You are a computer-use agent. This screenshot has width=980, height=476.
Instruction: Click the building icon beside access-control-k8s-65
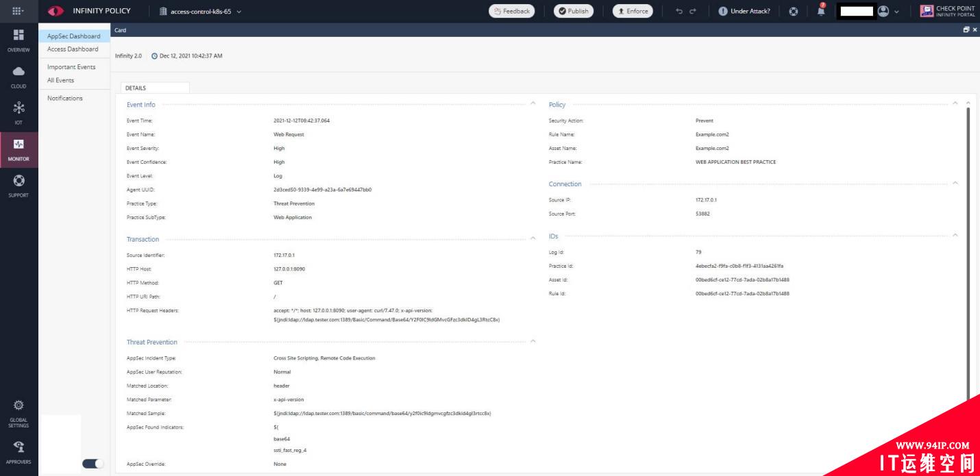coord(163,11)
